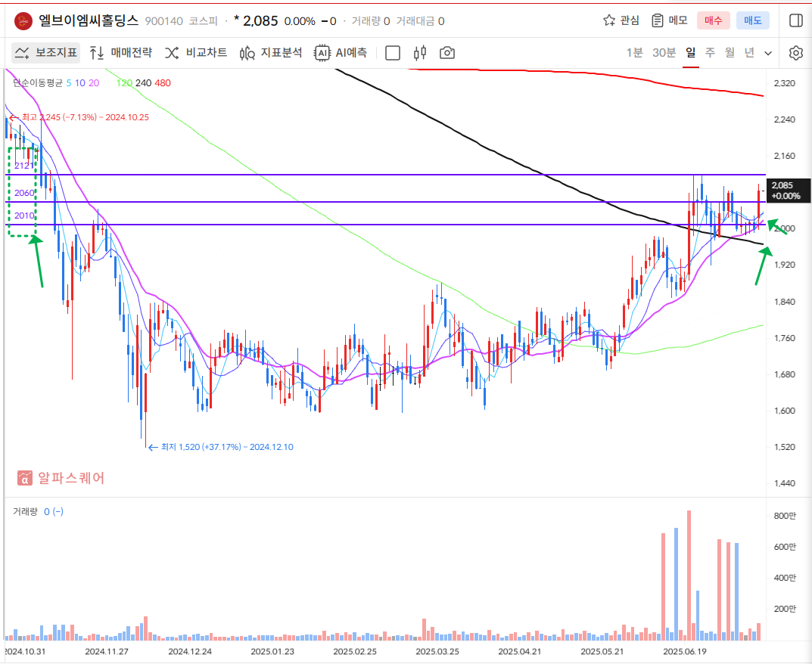The image size is (812, 664).
Task: Click 단순이동평균 indicator label
Action: coord(37,82)
